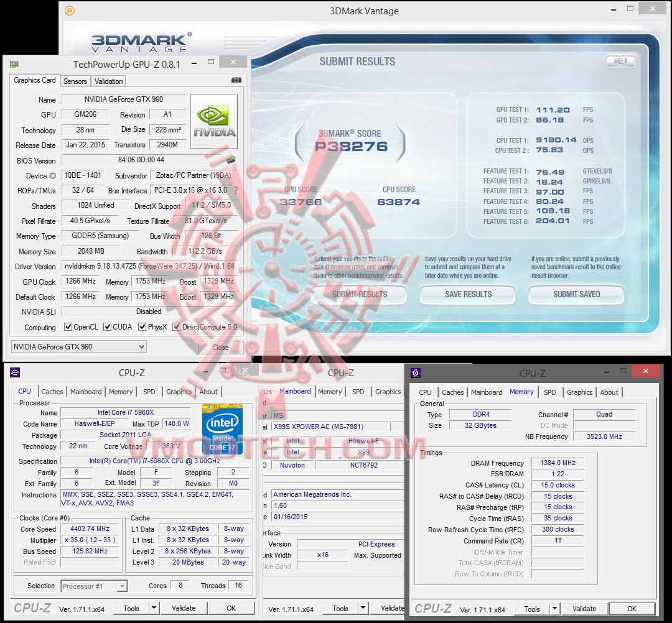Click the Channel # value Quad
Viewport: 672px width, 623px height.
tap(604, 415)
